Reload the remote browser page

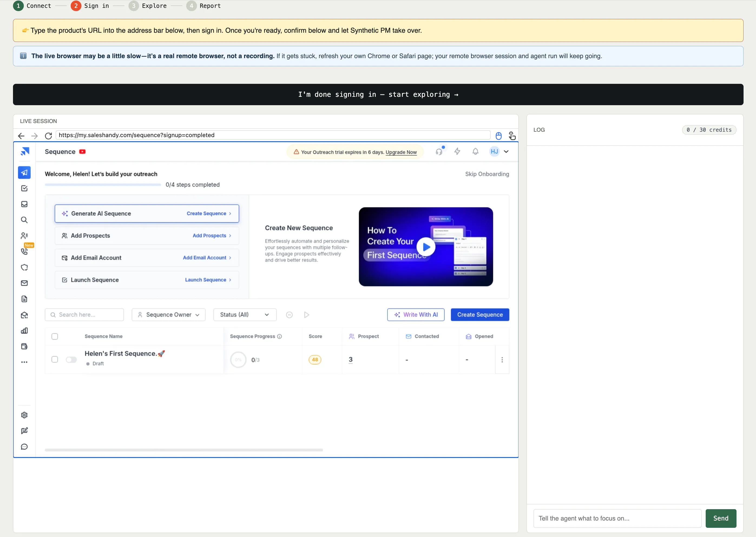click(x=48, y=135)
